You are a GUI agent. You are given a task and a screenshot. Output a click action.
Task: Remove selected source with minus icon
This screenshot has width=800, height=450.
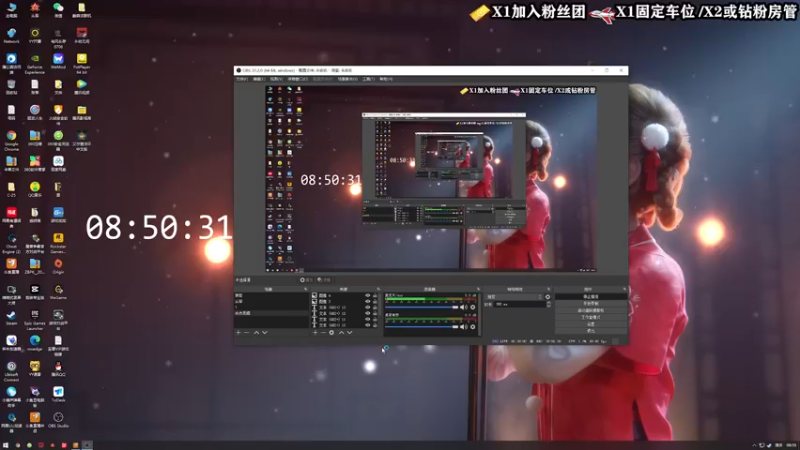click(323, 333)
